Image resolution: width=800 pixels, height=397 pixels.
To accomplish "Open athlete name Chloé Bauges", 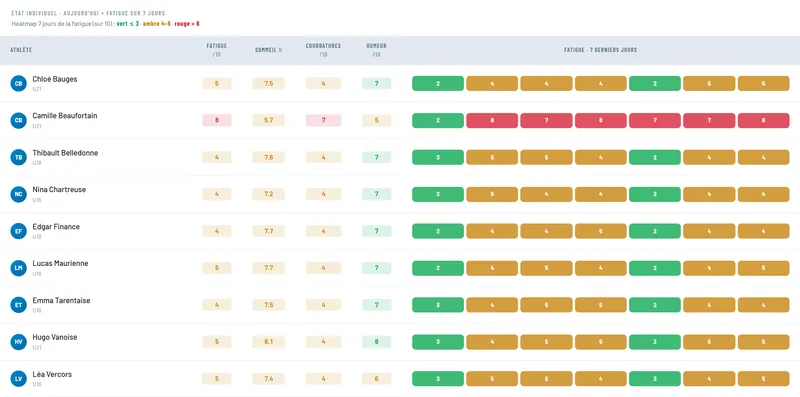I will 55,79.
